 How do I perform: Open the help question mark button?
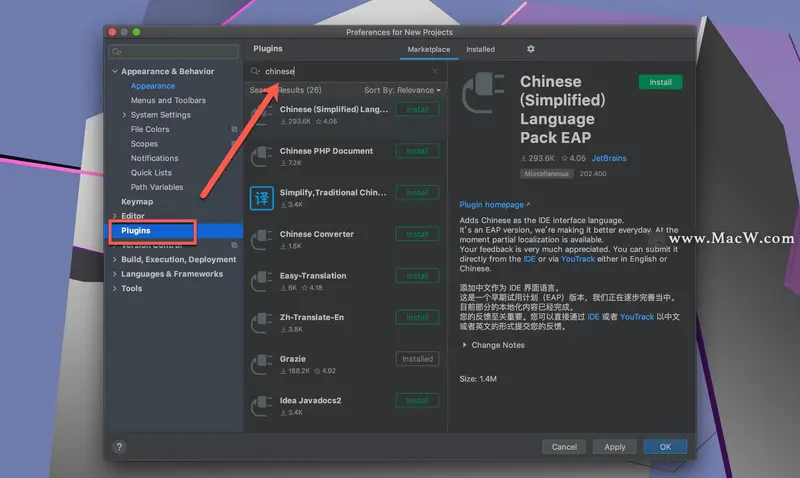[119, 447]
